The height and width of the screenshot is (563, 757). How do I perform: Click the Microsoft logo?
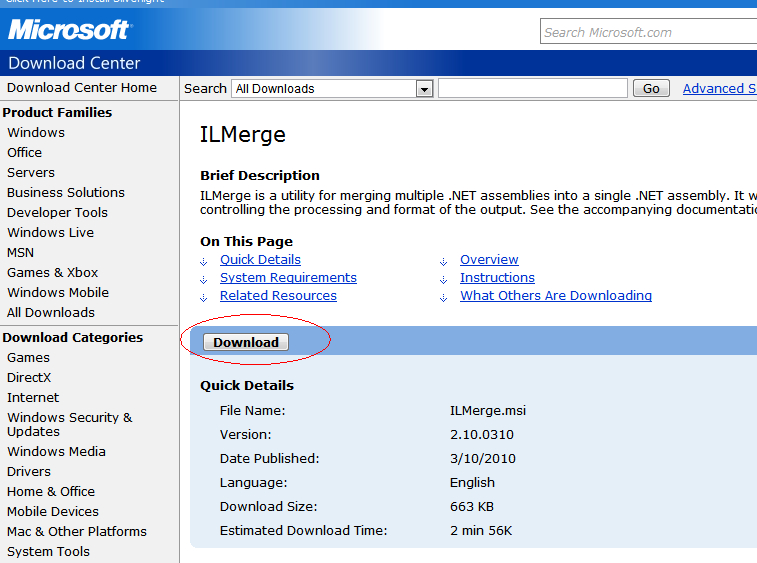click(70, 30)
